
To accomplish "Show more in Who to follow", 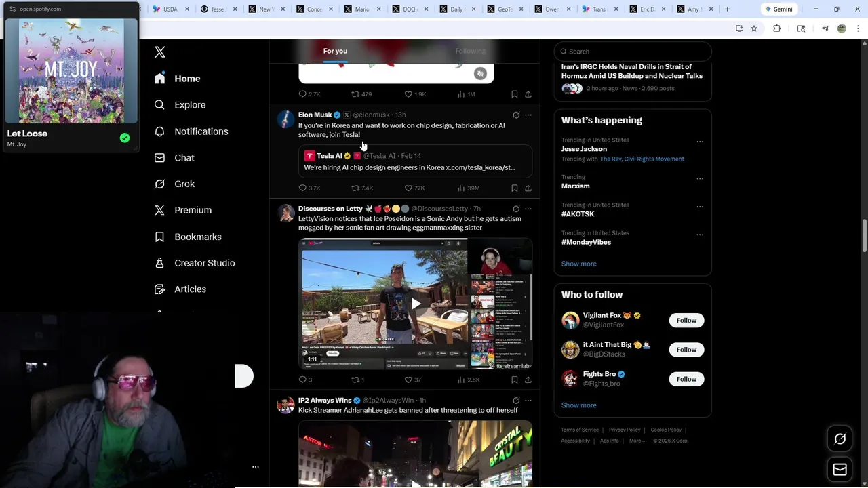I will (x=579, y=405).
